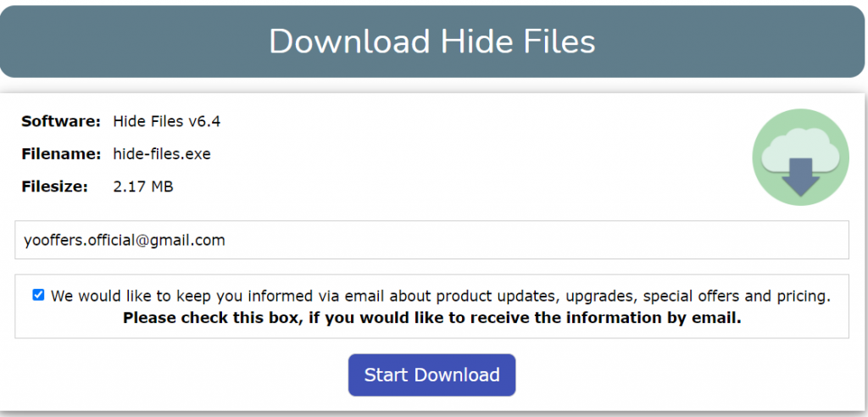Uncheck the email updates checkbox
The image size is (868, 417).
pyautogui.click(x=38, y=295)
